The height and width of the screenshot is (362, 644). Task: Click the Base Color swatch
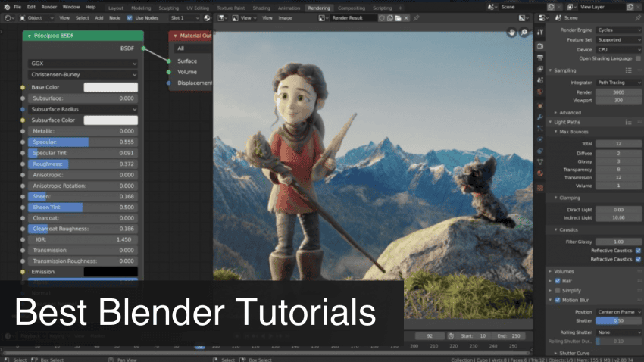pos(111,87)
